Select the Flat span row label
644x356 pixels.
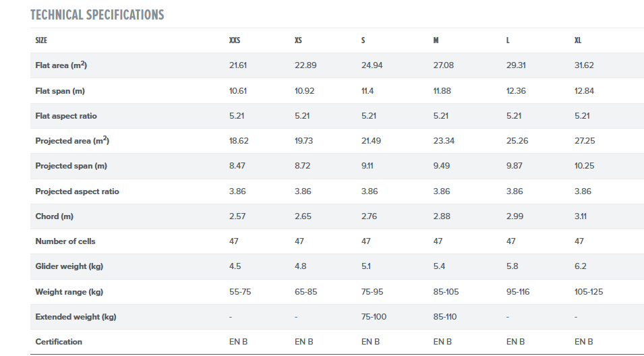tap(59, 90)
